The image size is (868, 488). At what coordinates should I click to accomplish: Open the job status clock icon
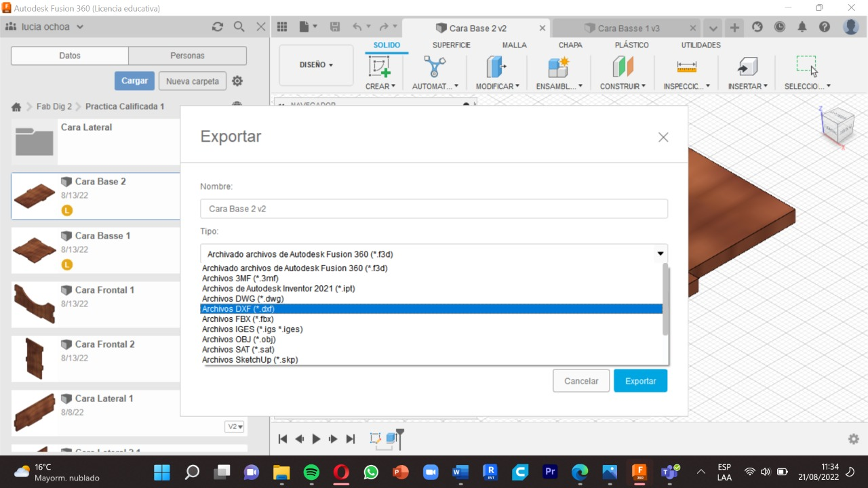coord(780,27)
